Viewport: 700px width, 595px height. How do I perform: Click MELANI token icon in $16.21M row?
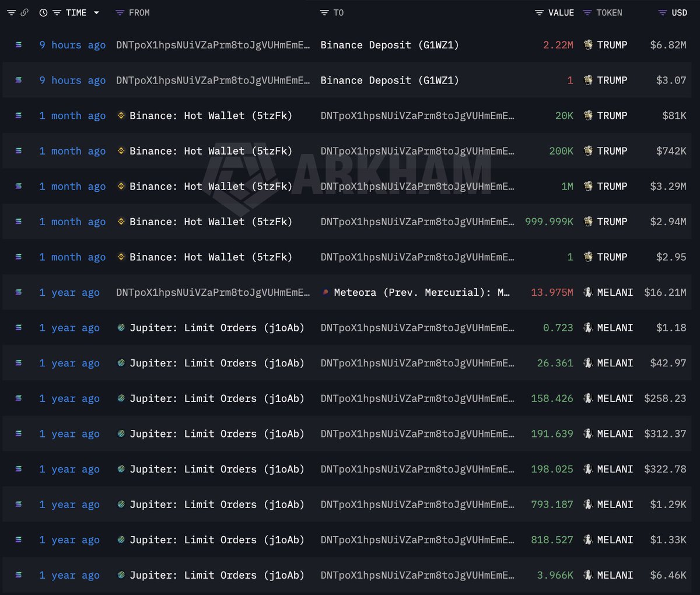(588, 292)
